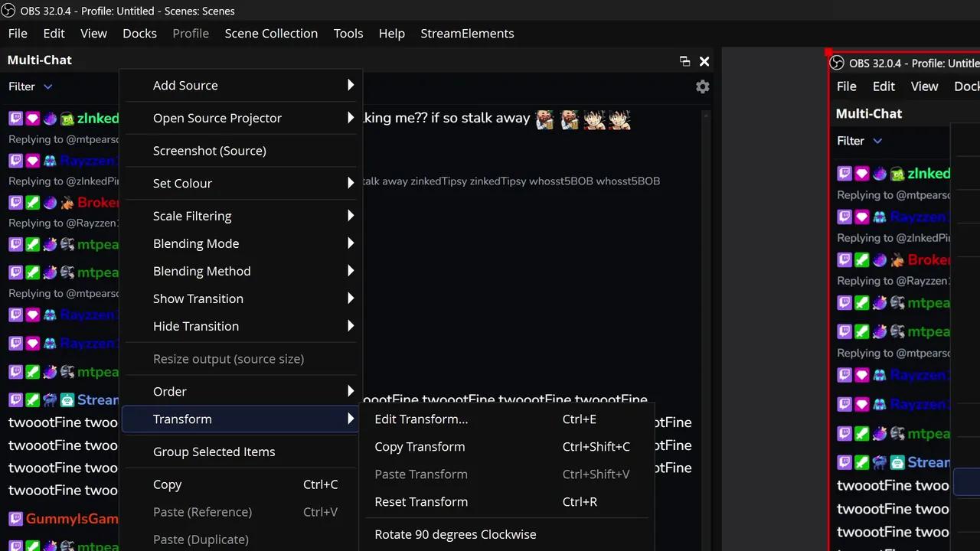Expand the Show Transition submenu
Image resolution: width=980 pixels, height=551 pixels.
click(x=240, y=298)
